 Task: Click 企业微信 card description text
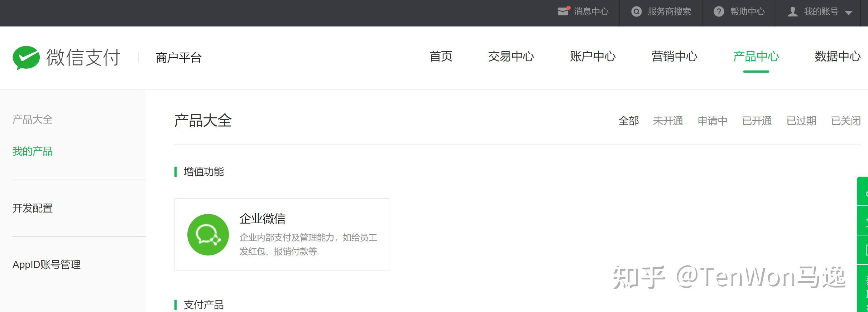point(308,244)
